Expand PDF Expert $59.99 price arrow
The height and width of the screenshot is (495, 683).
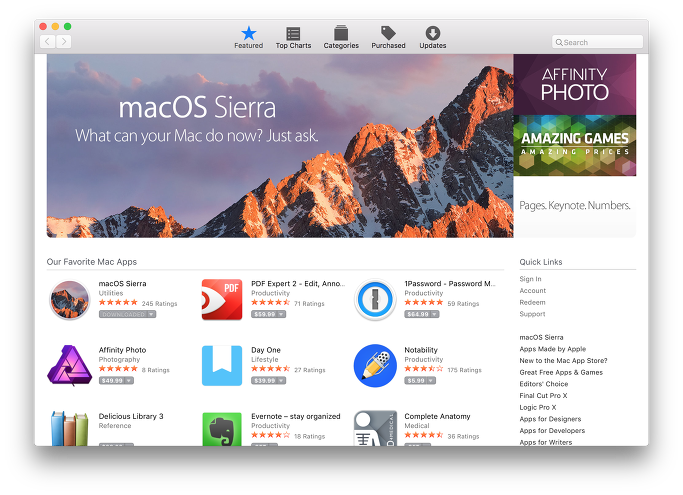coord(281,314)
